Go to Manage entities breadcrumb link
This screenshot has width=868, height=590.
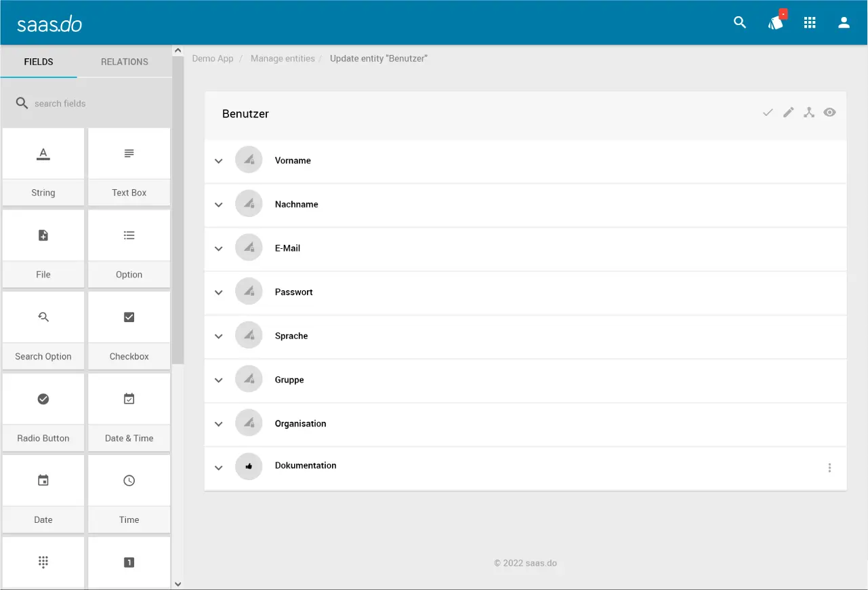coord(283,59)
